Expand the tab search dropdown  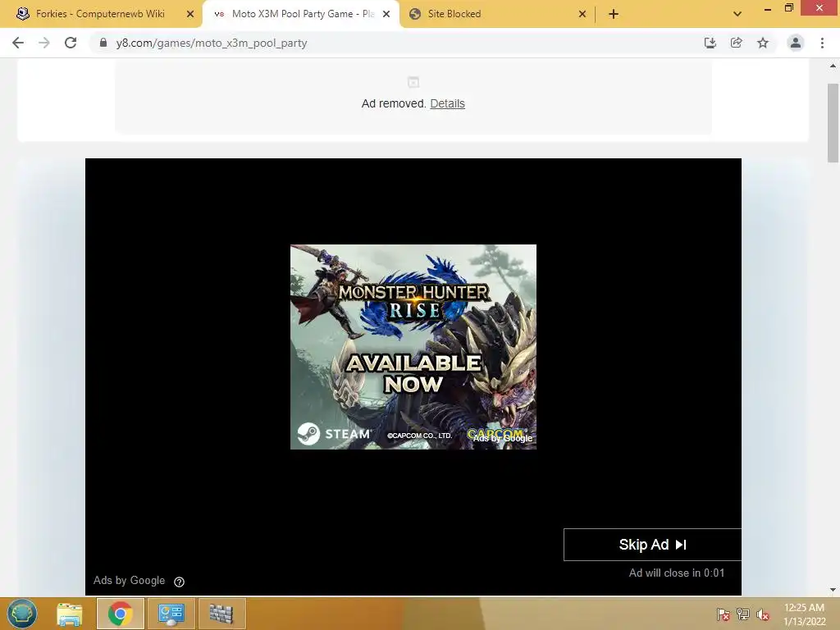click(737, 14)
